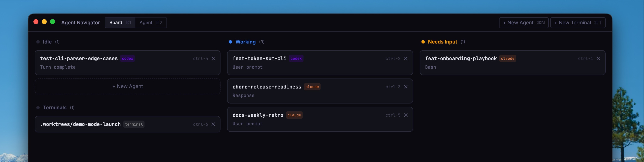Image resolution: width=644 pixels, height=162 pixels.
Task: Click the Bash status under feat-onboarding-playbook
Action: [x=431, y=67]
